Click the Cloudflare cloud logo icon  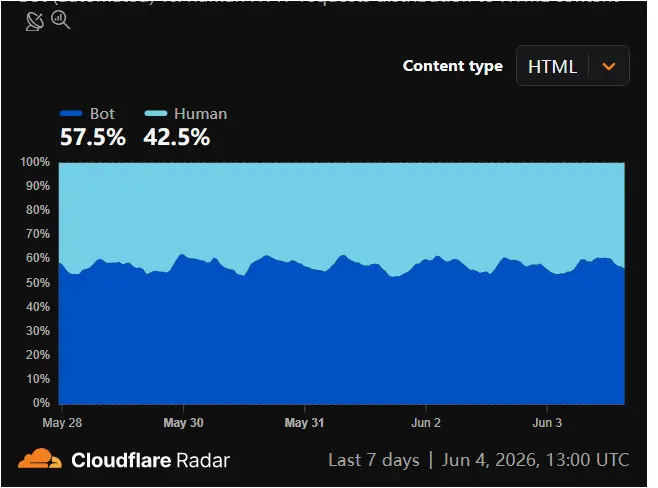(40, 459)
